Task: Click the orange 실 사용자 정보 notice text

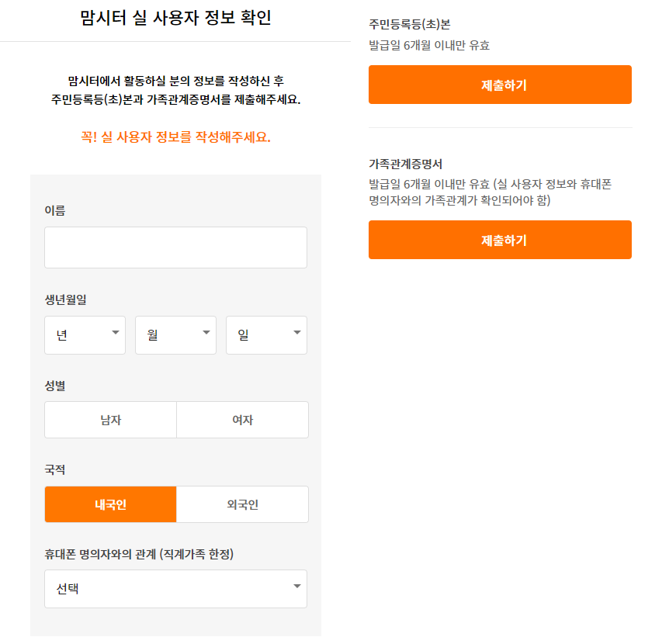Action: point(175,137)
